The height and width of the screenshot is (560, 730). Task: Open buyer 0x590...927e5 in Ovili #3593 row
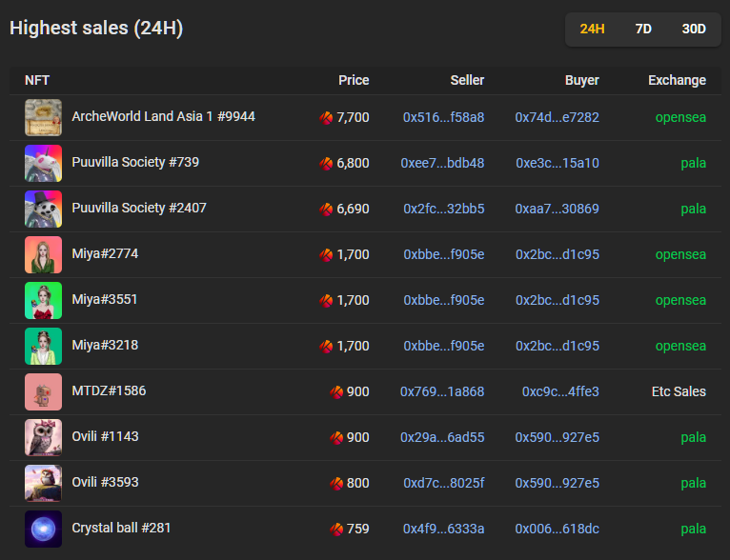[x=557, y=483]
